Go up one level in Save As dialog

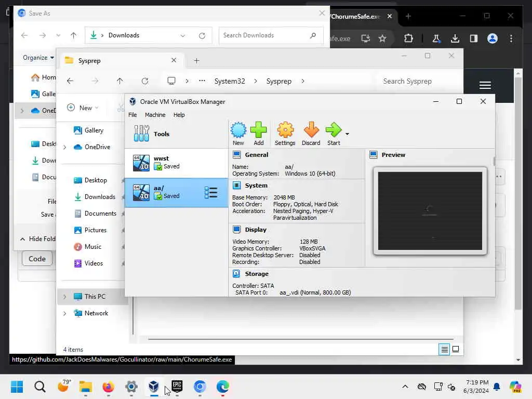[73, 35]
